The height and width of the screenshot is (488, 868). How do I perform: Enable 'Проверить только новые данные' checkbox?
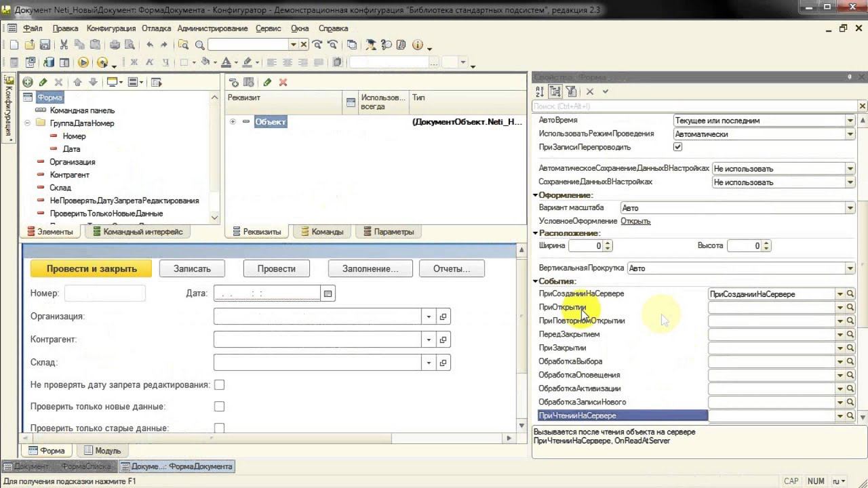coord(219,407)
